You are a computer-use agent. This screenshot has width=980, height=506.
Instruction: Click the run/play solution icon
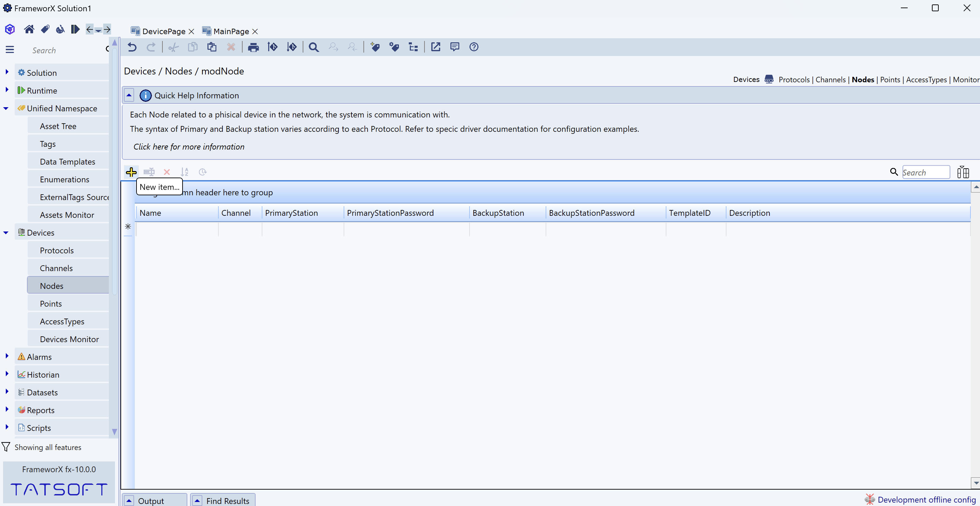(x=75, y=29)
